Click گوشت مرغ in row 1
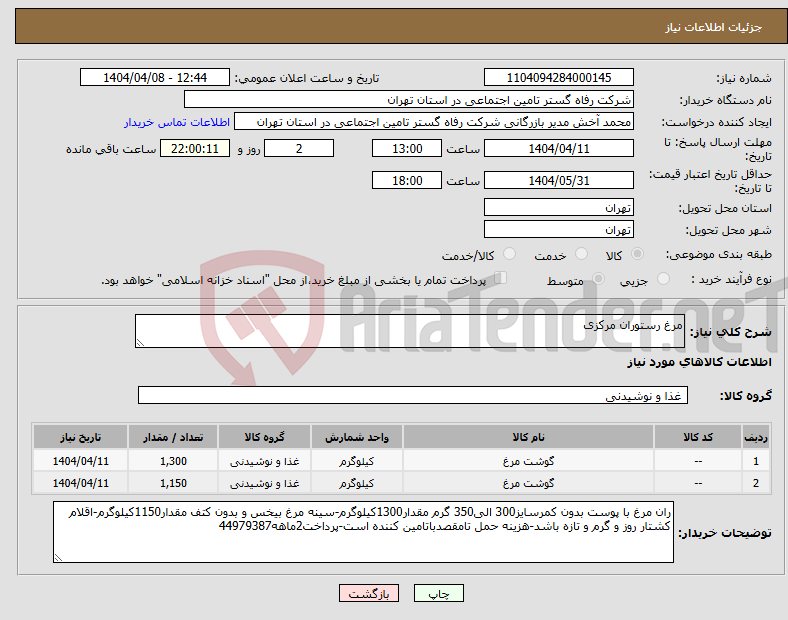Image resolution: width=788 pixels, height=620 pixels. tap(528, 461)
